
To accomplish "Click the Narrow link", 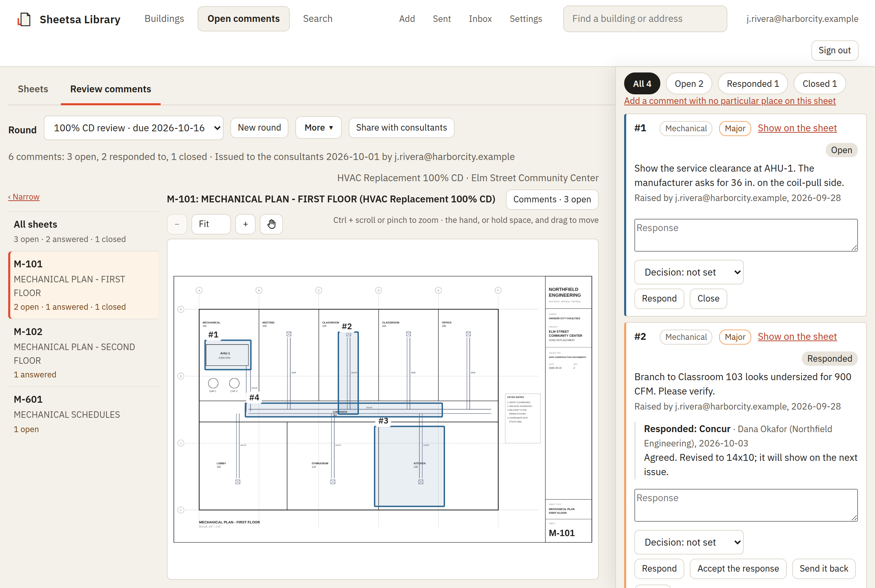I will click(24, 197).
